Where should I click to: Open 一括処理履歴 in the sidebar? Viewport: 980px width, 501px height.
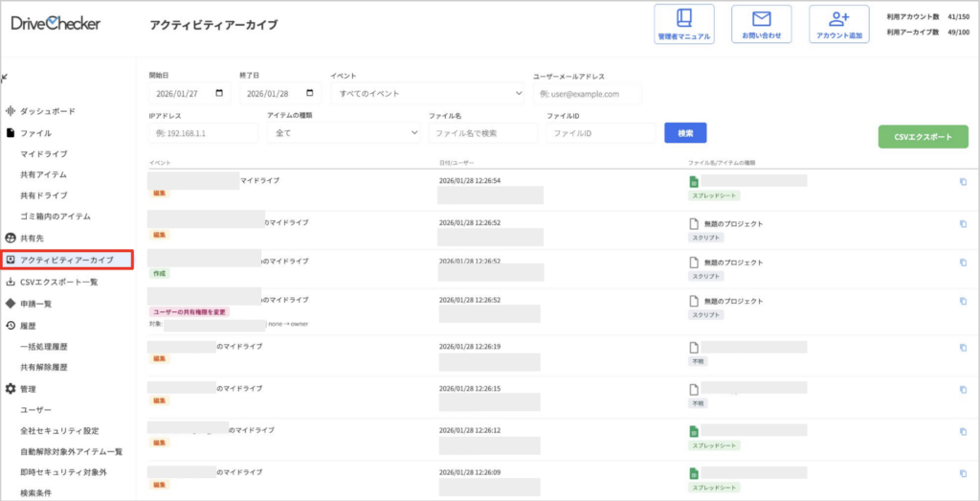click(x=44, y=346)
